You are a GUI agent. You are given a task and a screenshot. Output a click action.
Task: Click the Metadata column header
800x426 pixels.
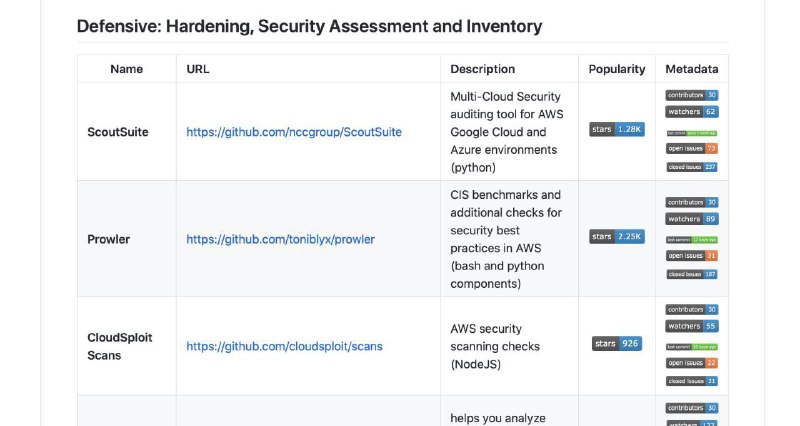[x=692, y=69]
